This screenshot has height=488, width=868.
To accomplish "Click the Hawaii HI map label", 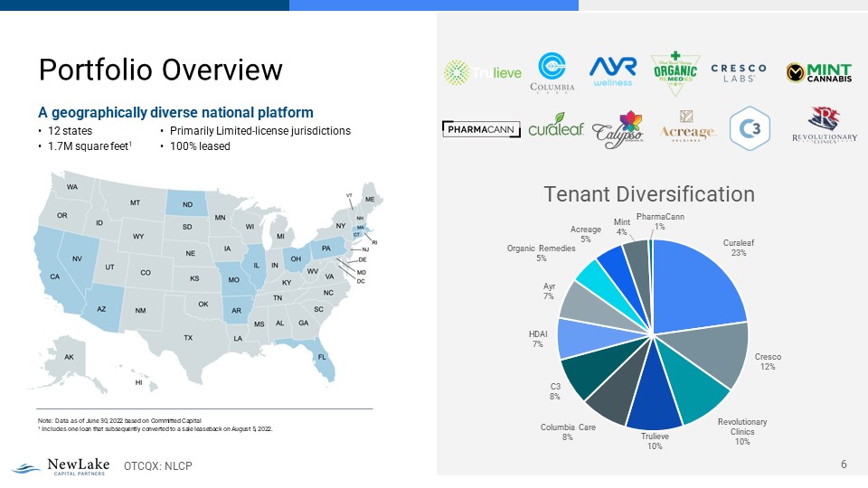I will click(139, 382).
